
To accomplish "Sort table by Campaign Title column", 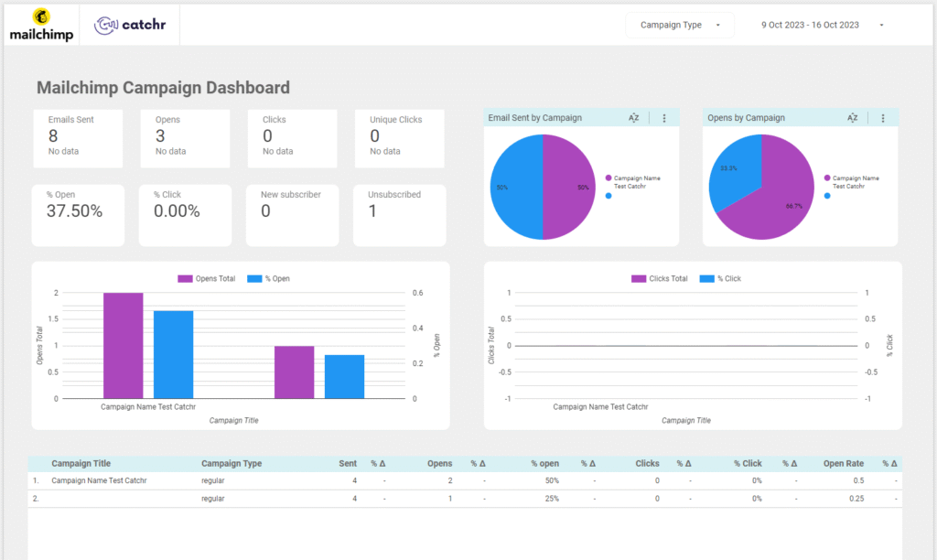I will point(81,463).
